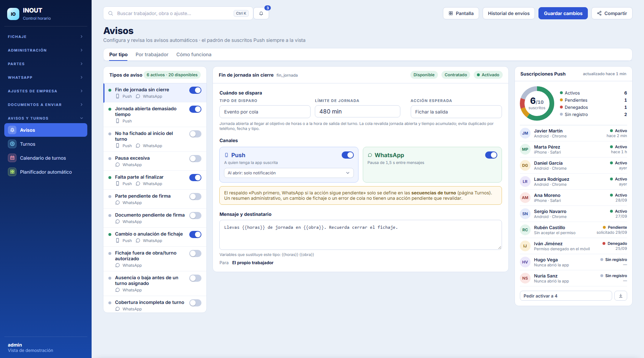Collapse the AVISOS Y TURNOS section
Screen dimensions: 644x358
click(46, 118)
